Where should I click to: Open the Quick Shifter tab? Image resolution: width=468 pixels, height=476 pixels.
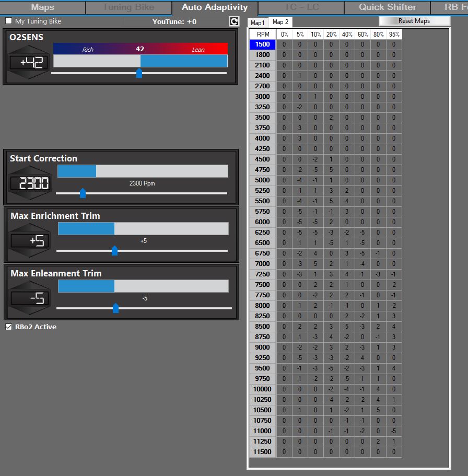(x=387, y=7)
